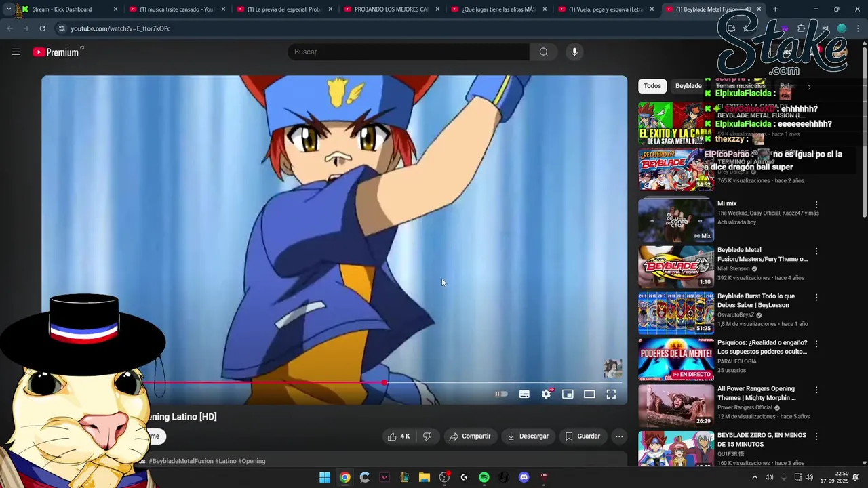Screen dimensions: 868x488
Task: Open the Beyblade Burst 51:25 video thumbnail
Action: click(x=676, y=313)
